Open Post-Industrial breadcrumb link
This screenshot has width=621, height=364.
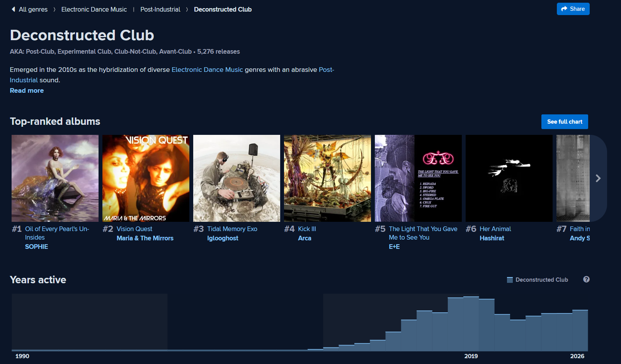[160, 9]
